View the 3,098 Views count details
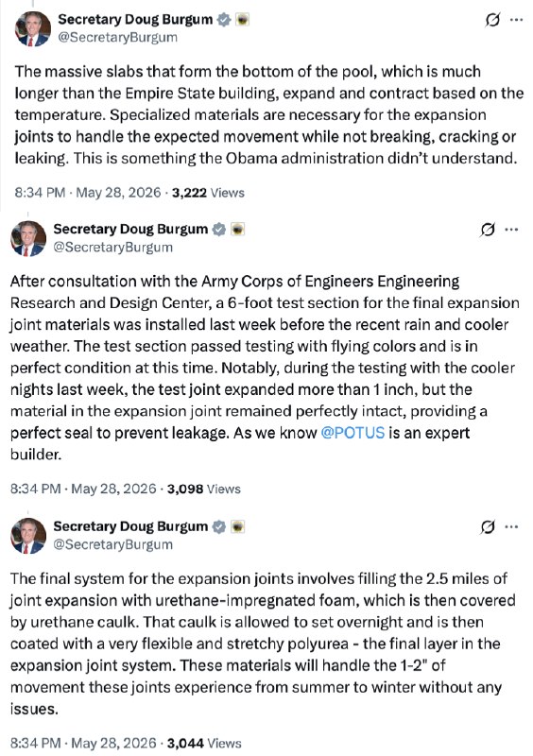This screenshot has width=533, height=756. pos(203,489)
